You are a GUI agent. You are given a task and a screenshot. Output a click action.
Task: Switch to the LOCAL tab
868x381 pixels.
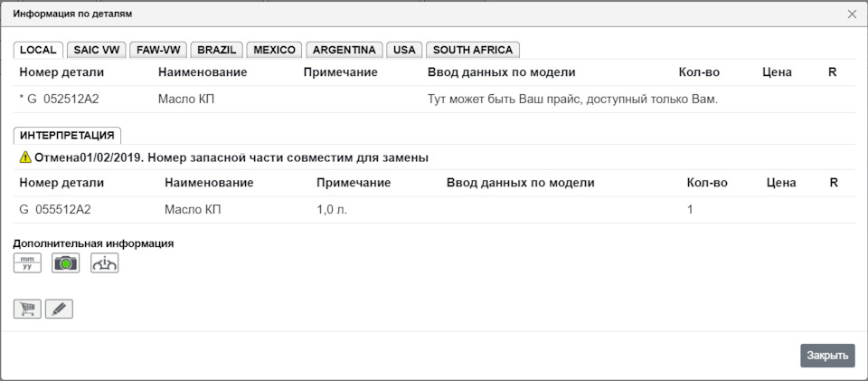click(x=38, y=50)
